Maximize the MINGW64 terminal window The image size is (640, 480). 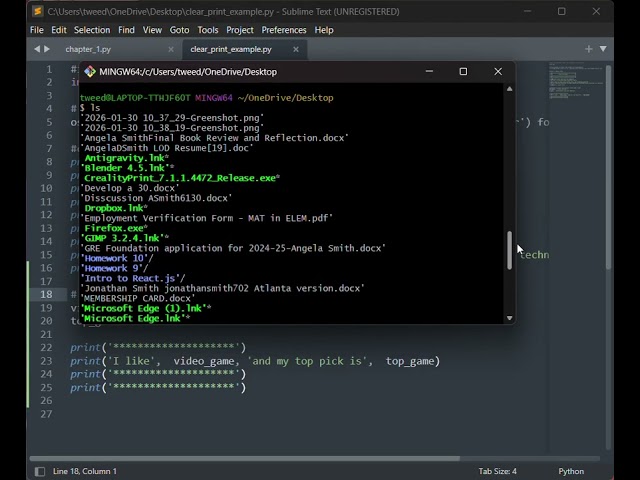463,71
